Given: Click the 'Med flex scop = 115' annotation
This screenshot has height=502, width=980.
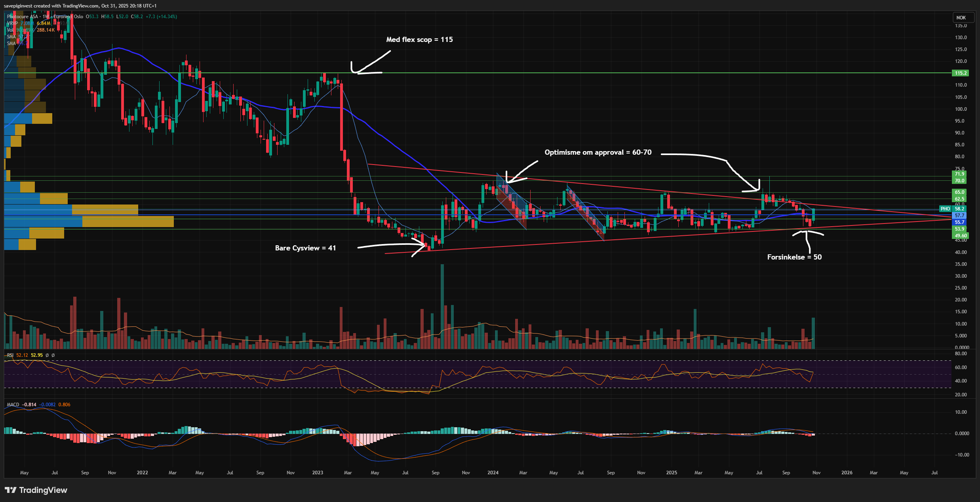Looking at the screenshot, I should 419,40.
